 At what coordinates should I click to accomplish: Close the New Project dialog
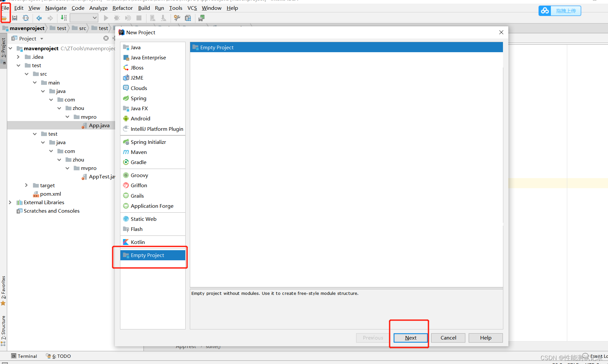click(x=501, y=32)
